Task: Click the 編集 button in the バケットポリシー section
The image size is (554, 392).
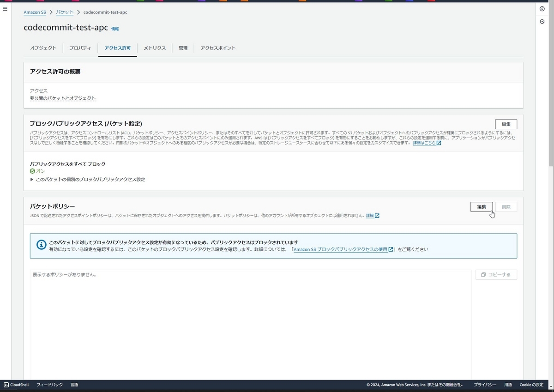Action: 482,207
